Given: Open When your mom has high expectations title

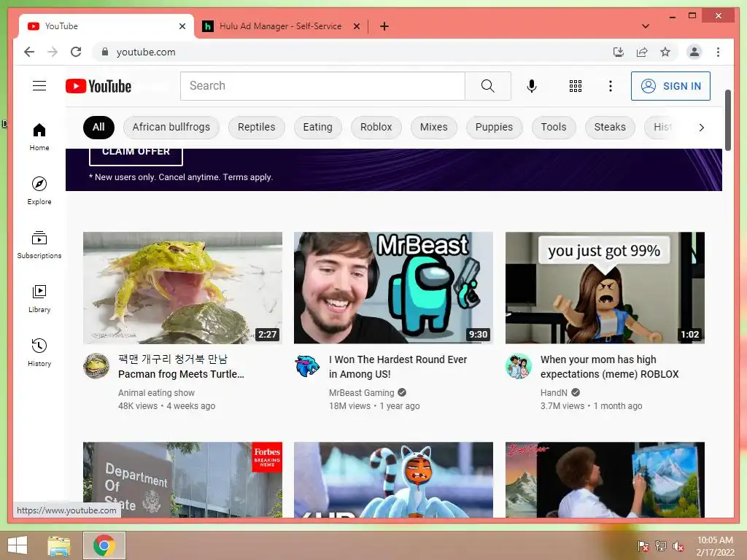Looking at the screenshot, I should pyautogui.click(x=609, y=367).
